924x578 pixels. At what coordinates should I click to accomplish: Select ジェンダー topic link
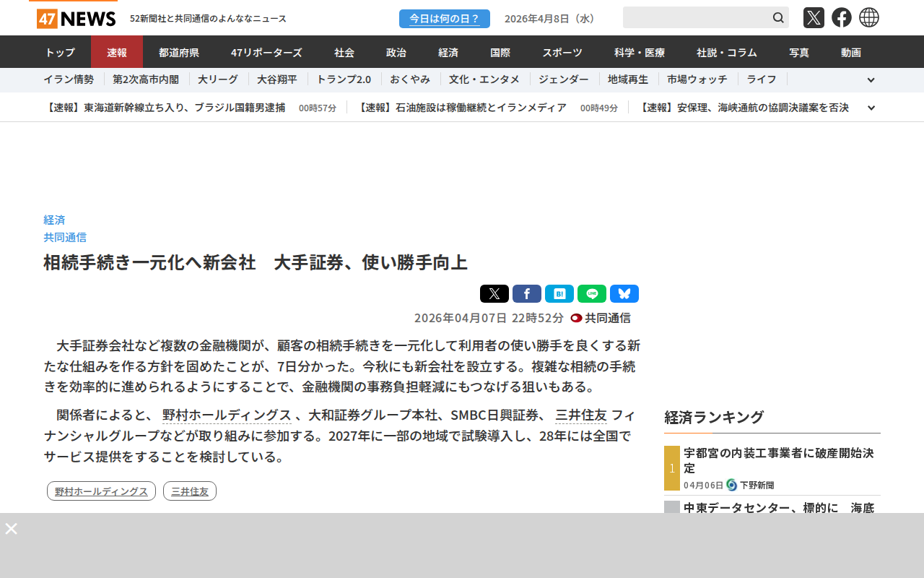pyautogui.click(x=564, y=79)
